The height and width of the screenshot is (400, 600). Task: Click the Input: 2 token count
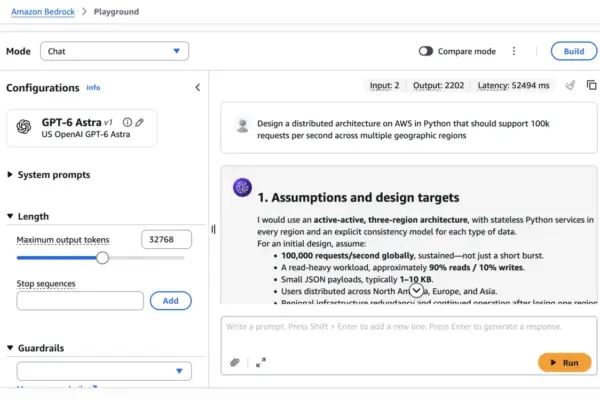point(384,85)
